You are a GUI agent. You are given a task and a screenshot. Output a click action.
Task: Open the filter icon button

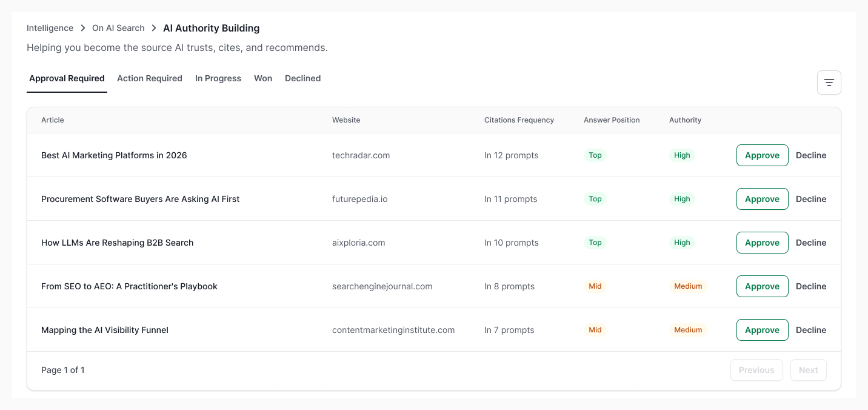tap(829, 82)
